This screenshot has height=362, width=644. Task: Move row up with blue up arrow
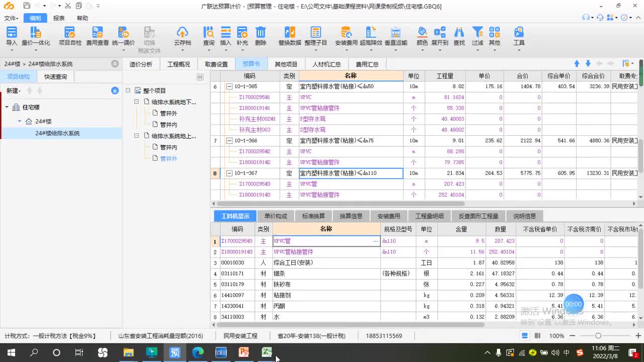(577, 63)
